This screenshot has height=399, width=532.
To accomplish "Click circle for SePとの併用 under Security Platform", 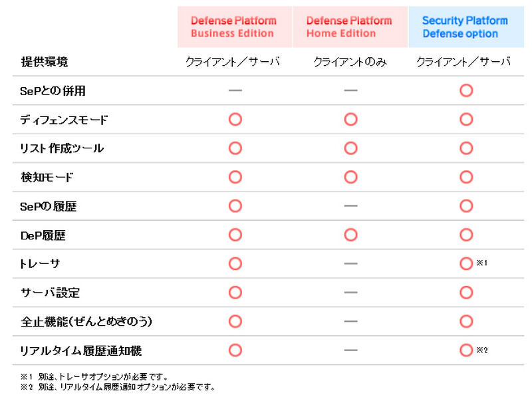I will tap(466, 90).
